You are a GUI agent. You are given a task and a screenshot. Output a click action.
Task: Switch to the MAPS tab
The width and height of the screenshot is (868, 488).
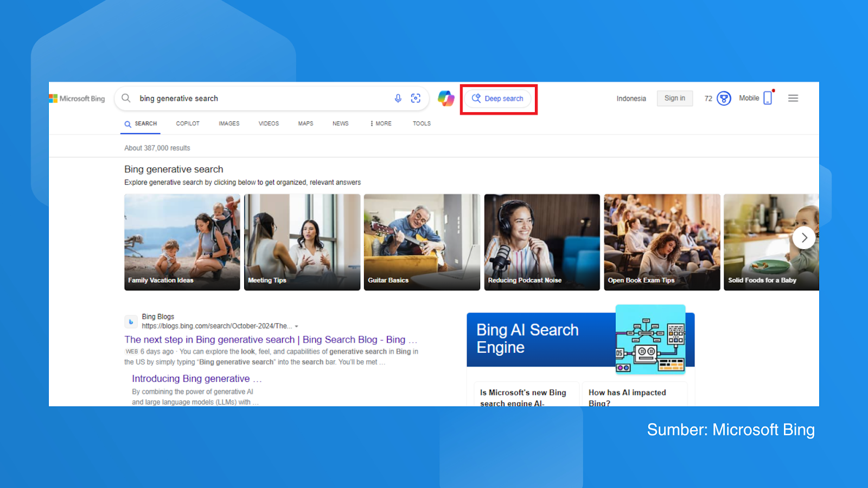click(305, 124)
